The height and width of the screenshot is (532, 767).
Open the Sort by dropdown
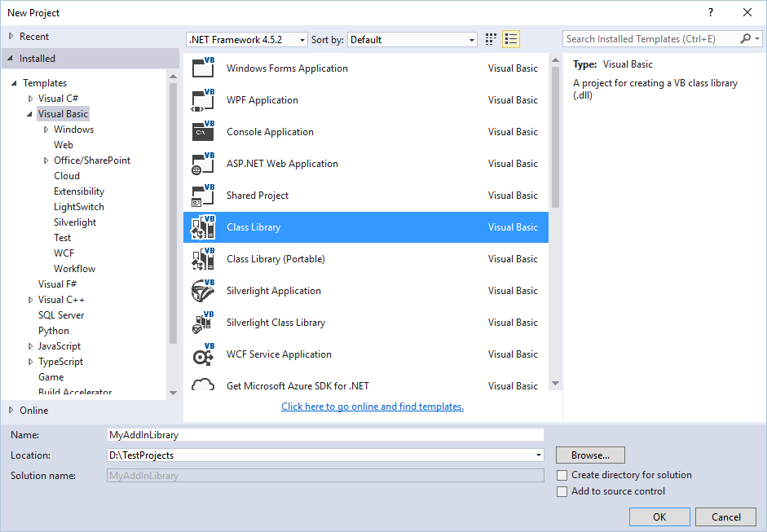412,40
